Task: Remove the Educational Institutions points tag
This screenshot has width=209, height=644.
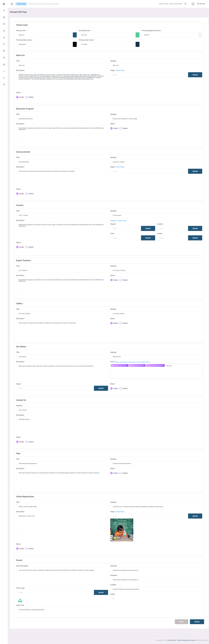Action: [x=127, y=366]
